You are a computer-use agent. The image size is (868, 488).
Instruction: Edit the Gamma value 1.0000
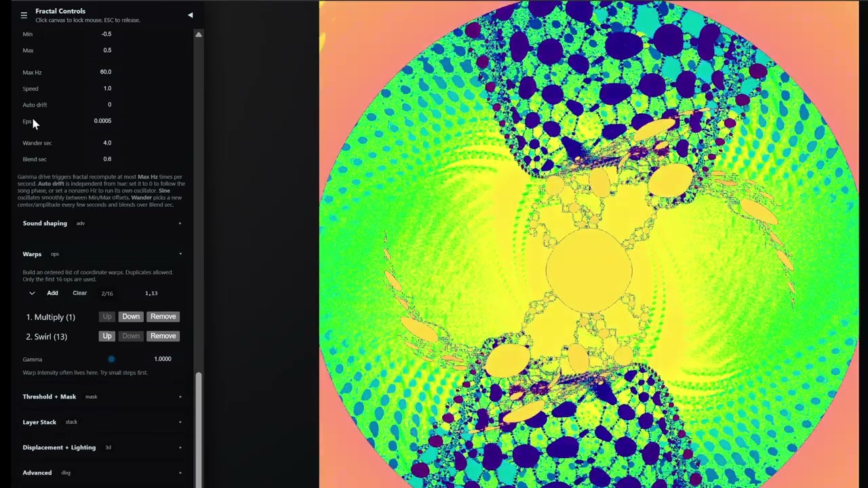pyautogui.click(x=162, y=359)
